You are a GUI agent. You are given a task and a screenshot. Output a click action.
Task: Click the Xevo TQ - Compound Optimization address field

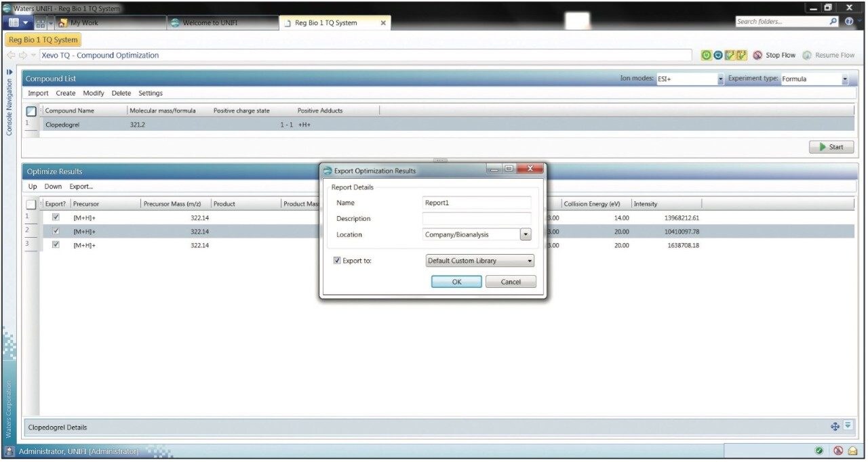(x=366, y=56)
